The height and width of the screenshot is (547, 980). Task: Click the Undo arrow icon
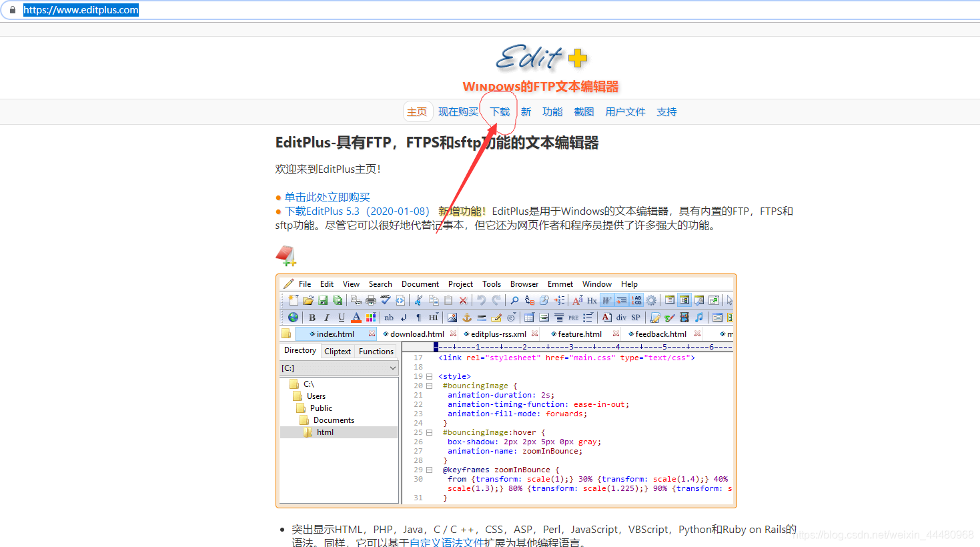(481, 300)
